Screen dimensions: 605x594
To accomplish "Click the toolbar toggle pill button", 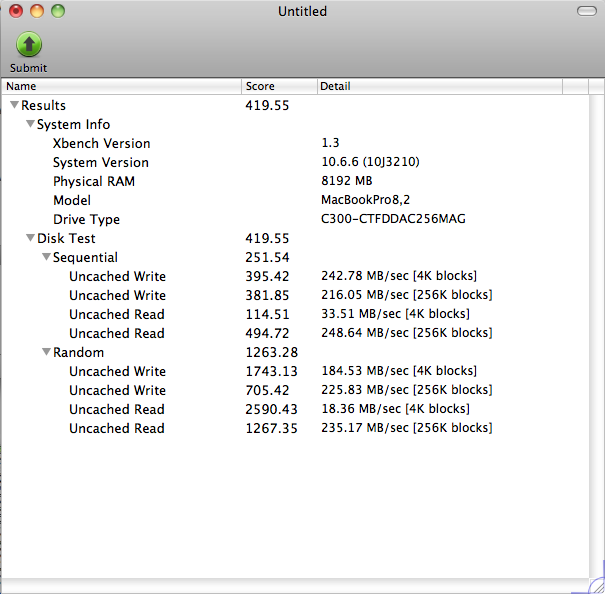I will [586, 11].
